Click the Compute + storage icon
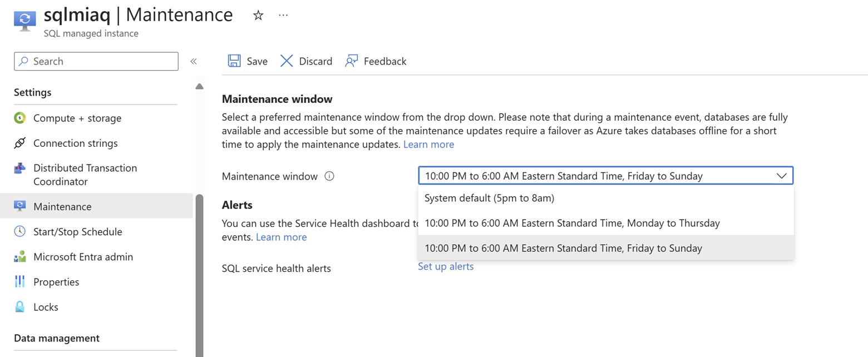 (x=19, y=118)
